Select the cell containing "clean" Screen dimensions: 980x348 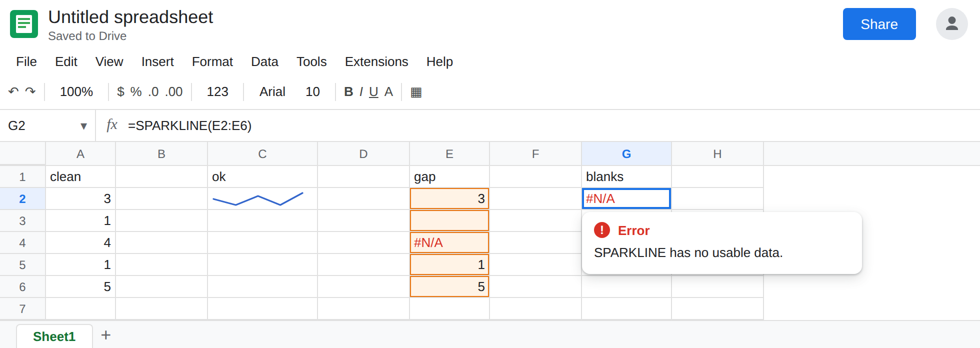click(x=80, y=177)
